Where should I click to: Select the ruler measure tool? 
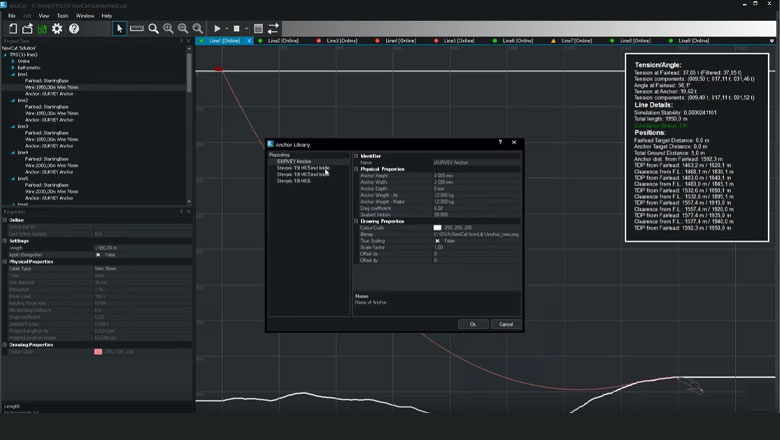(x=136, y=28)
